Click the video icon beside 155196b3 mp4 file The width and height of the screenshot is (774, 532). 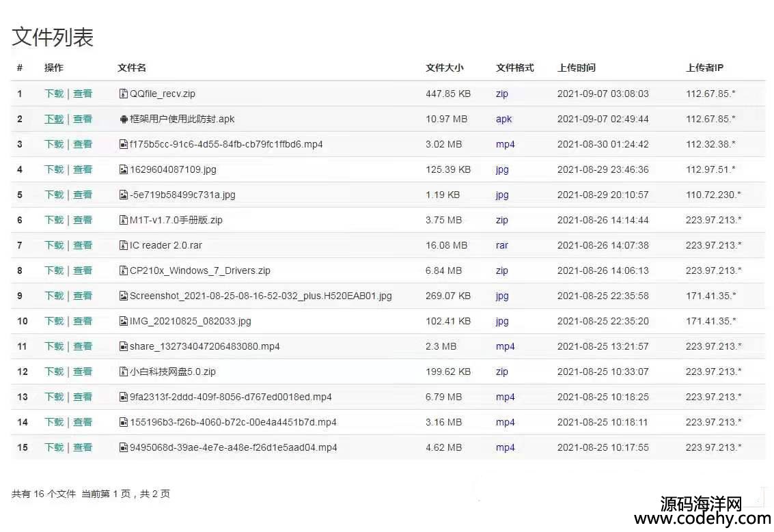pyautogui.click(x=124, y=423)
